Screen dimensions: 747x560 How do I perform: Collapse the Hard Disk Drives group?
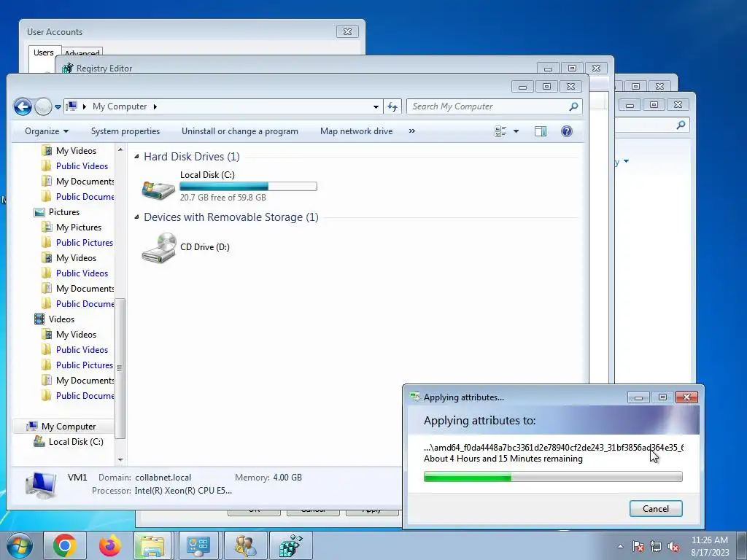pos(136,157)
